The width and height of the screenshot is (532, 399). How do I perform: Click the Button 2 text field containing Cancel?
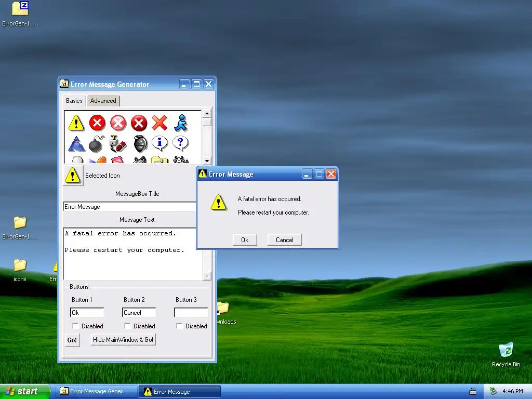point(139,312)
